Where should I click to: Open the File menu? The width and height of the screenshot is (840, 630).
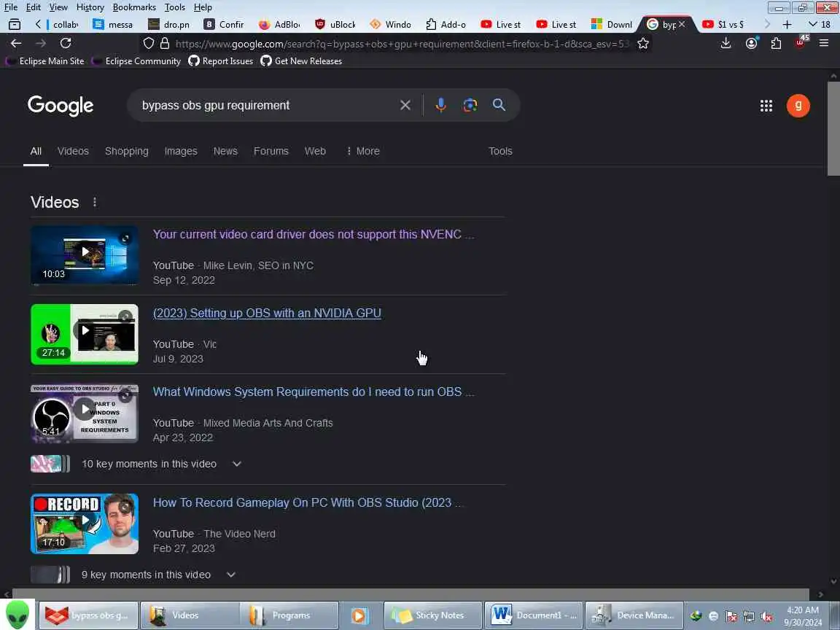(x=11, y=7)
